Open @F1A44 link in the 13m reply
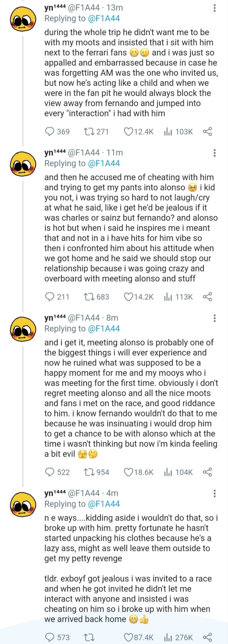 click(104, 18)
